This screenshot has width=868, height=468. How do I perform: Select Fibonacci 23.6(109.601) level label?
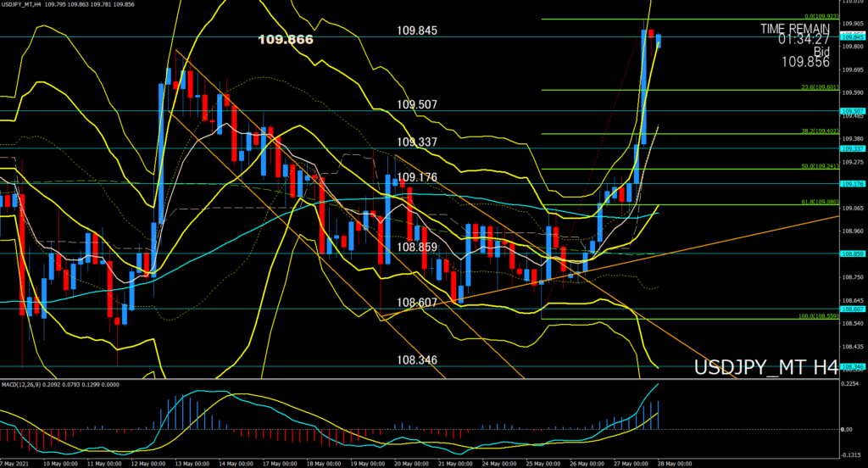tap(820, 87)
